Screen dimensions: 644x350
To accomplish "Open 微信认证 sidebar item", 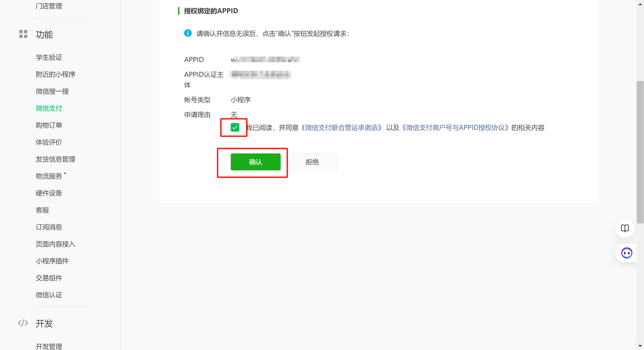I will pyautogui.click(x=49, y=295).
